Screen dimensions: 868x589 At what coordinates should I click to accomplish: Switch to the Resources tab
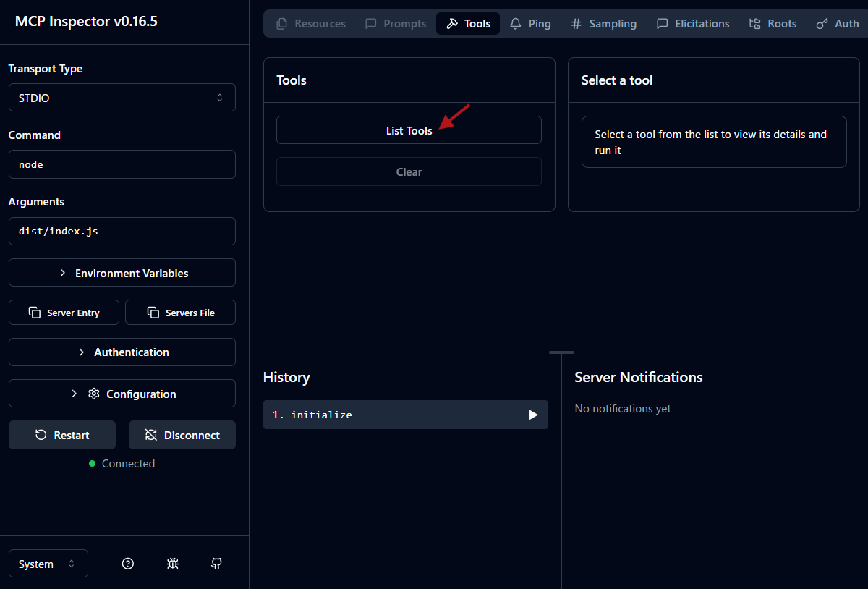tap(311, 23)
